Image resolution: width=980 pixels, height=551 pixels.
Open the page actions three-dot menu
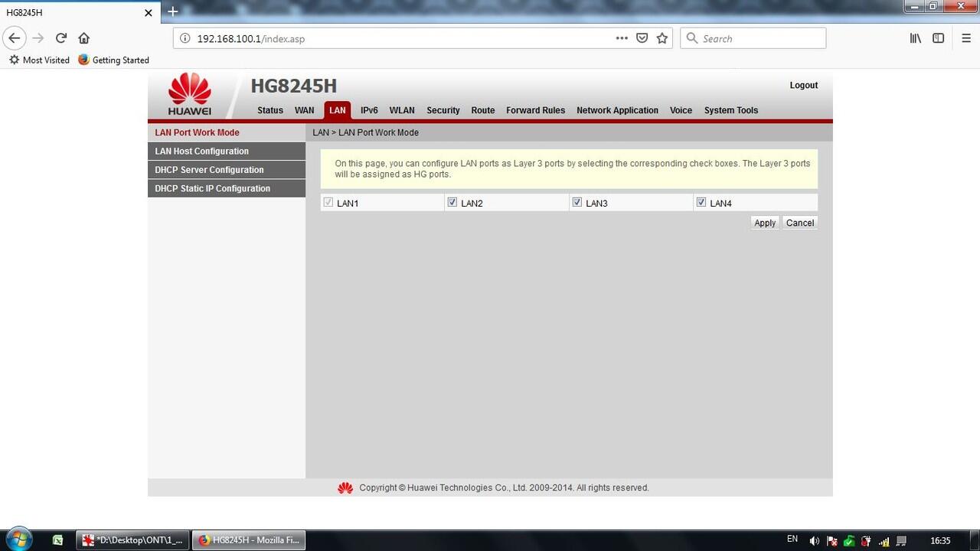tap(622, 38)
